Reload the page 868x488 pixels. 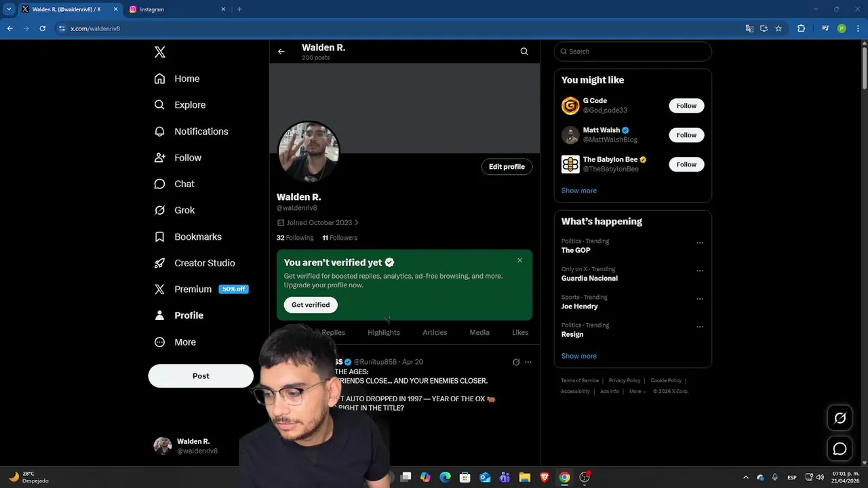point(42,28)
